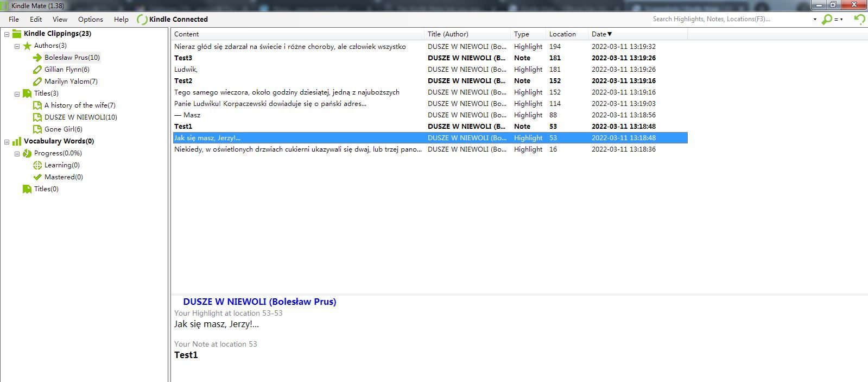868x382 pixels.
Task: Select the Bolesław Prus(10) author entry
Action: tap(72, 58)
